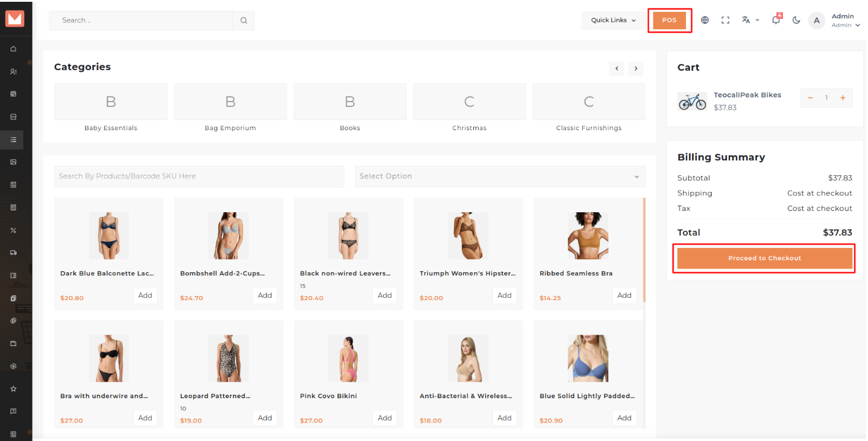Decrease TeocaliPeak Bikes quantity with minus
The width and height of the screenshot is (868, 441).
[810, 98]
